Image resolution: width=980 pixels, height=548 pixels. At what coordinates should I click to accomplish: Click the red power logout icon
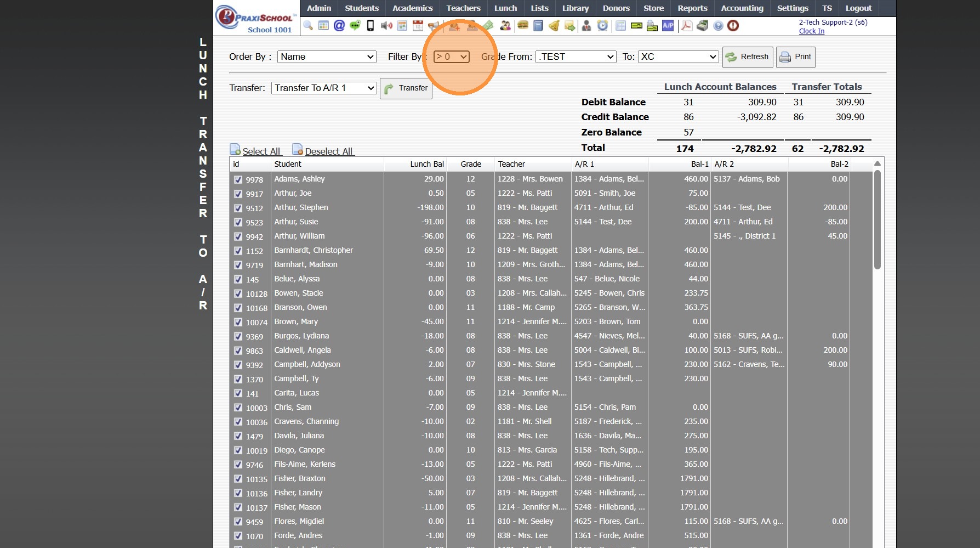733,26
